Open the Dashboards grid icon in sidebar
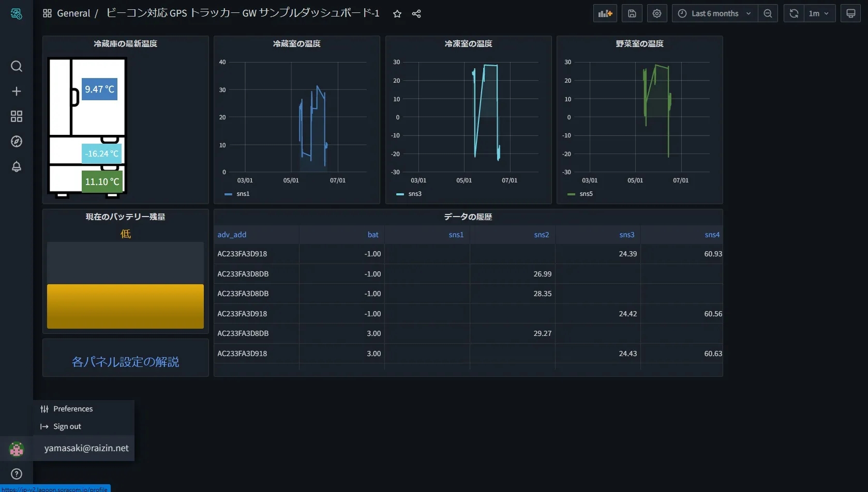 [17, 116]
